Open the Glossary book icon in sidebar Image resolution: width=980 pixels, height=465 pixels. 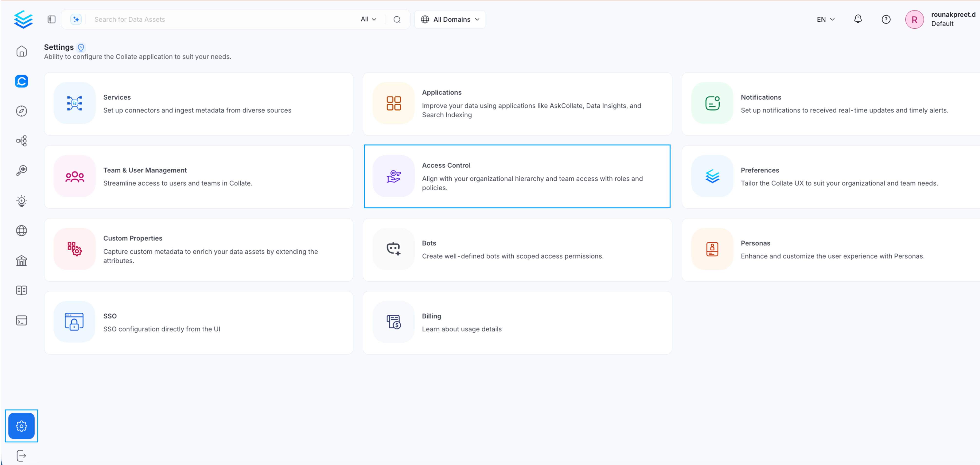coord(22,291)
